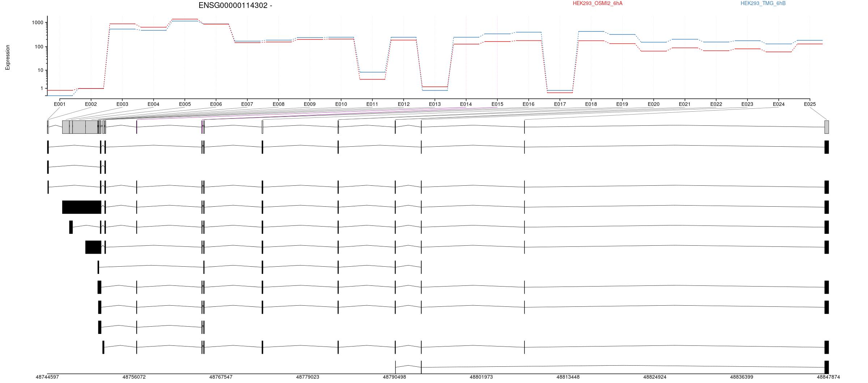Click genomic coordinate 48836399
Image resolution: width=868 pixels, height=383 pixels.
click(x=742, y=377)
